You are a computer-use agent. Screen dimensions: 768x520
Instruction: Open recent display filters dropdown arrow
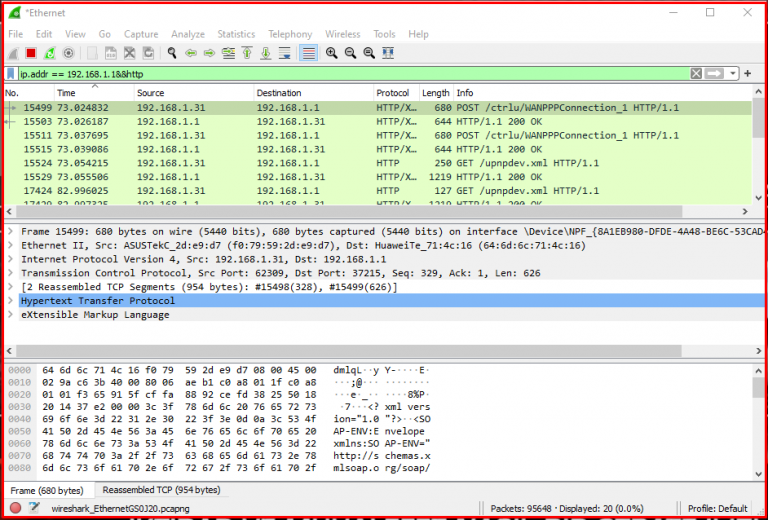click(x=733, y=74)
